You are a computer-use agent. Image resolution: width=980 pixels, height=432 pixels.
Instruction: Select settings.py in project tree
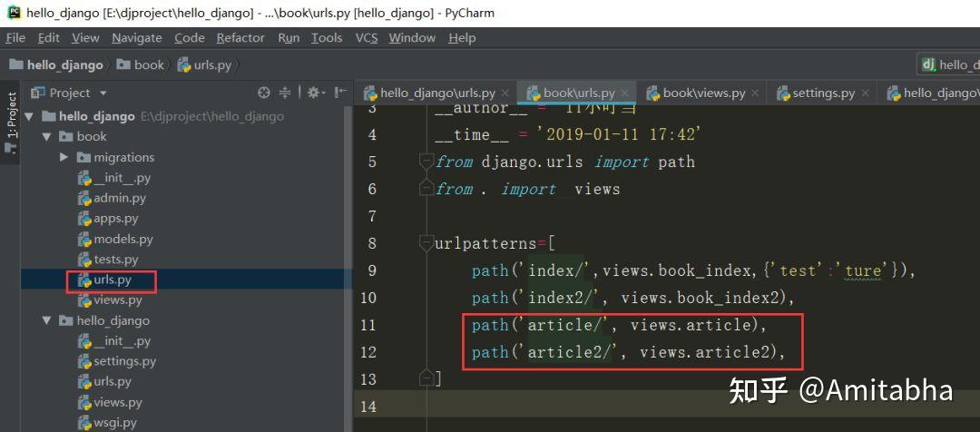tap(124, 361)
